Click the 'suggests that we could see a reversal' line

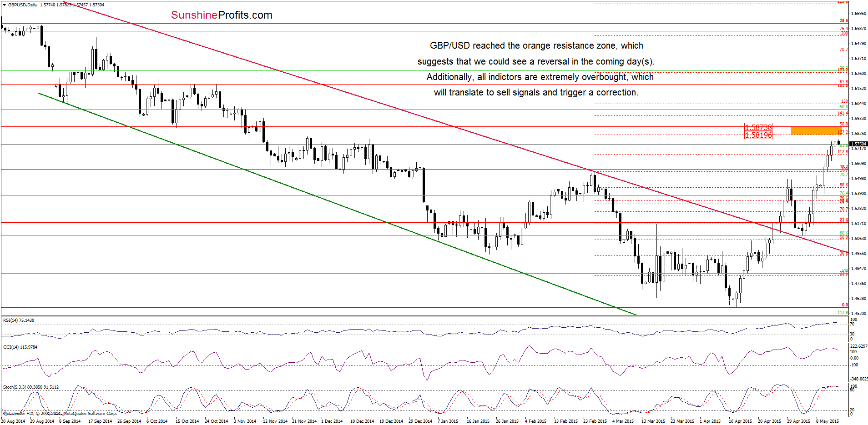point(536,61)
